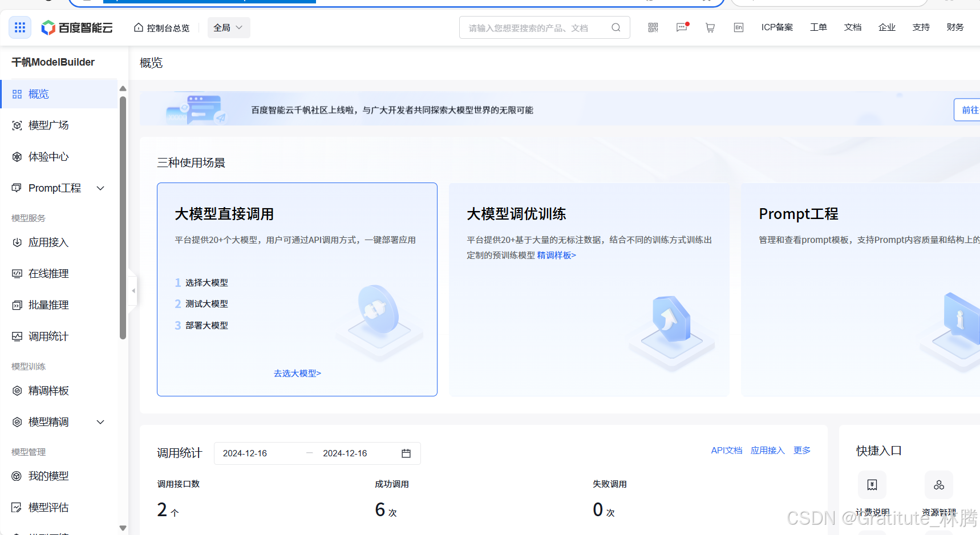980x535 pixels.
Task: Click the 在线推理 sidebar icon
Action: coord(17,274)
